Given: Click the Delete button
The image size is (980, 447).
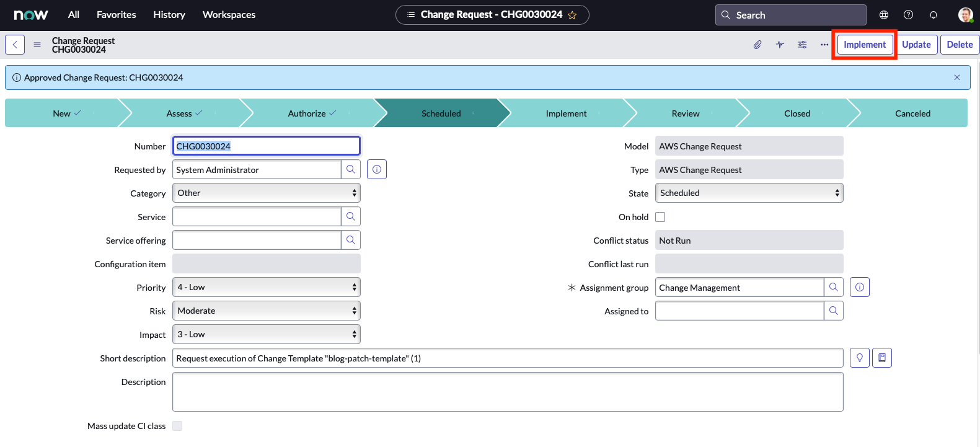Looking at the screenshot, I should tap(960, 45).
